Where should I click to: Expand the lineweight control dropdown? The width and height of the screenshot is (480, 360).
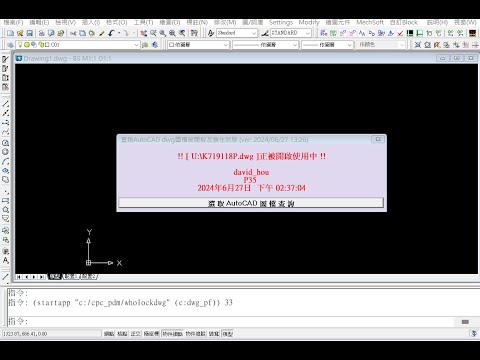pos(349,45)
